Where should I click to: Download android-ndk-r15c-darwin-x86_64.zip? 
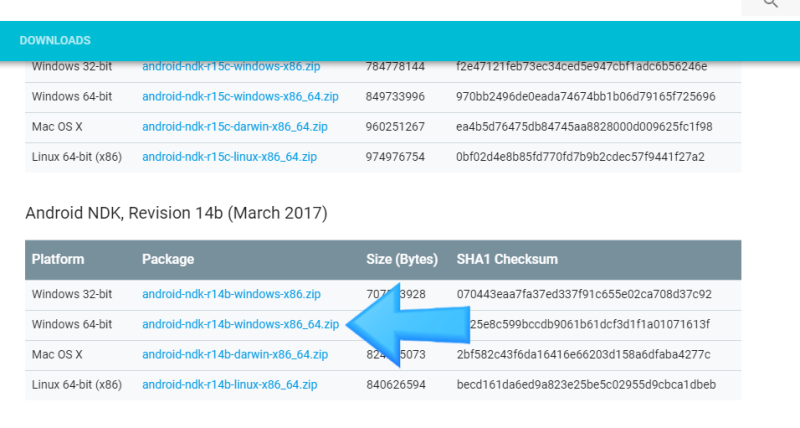point(235,127)
